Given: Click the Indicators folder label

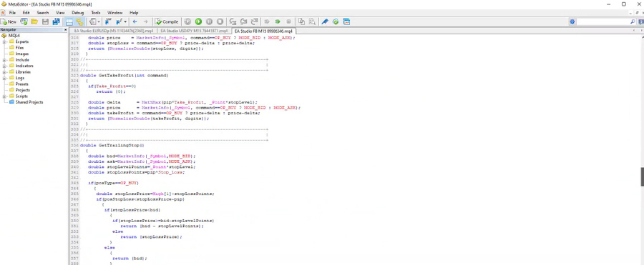Looking at the screenshot, I should pos(24,66).
